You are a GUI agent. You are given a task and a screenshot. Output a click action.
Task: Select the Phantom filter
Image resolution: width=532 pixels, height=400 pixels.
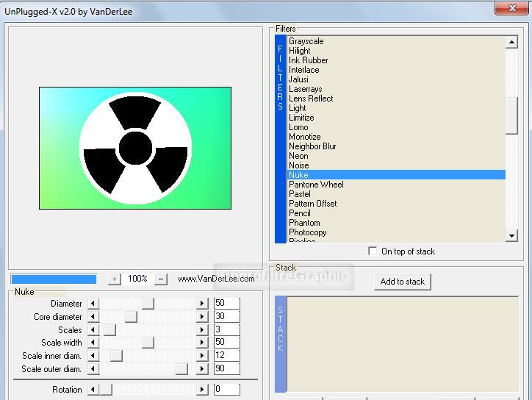pos(396,222)
